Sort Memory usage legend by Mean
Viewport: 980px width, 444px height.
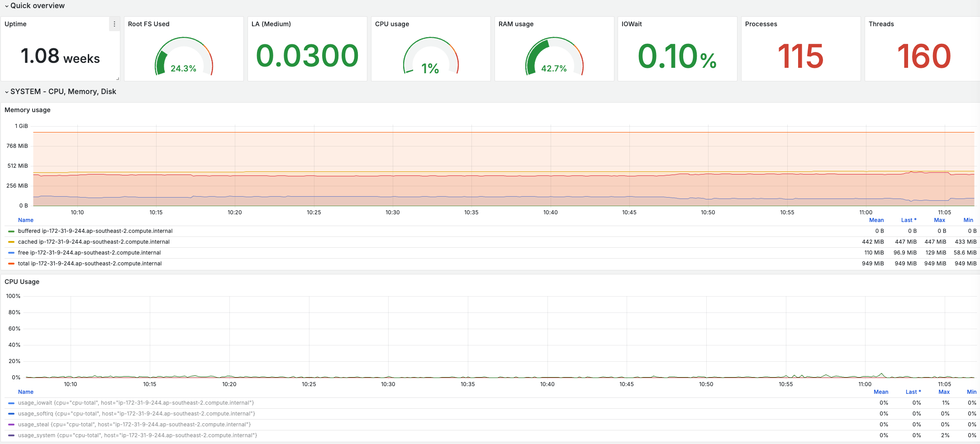pos(876,220)
